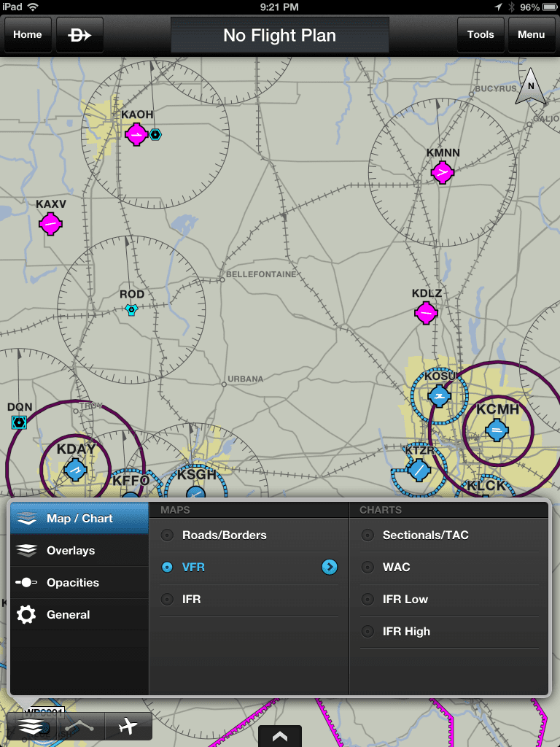Select the KAOH airport symbol
560x747 pixels.
136,134
